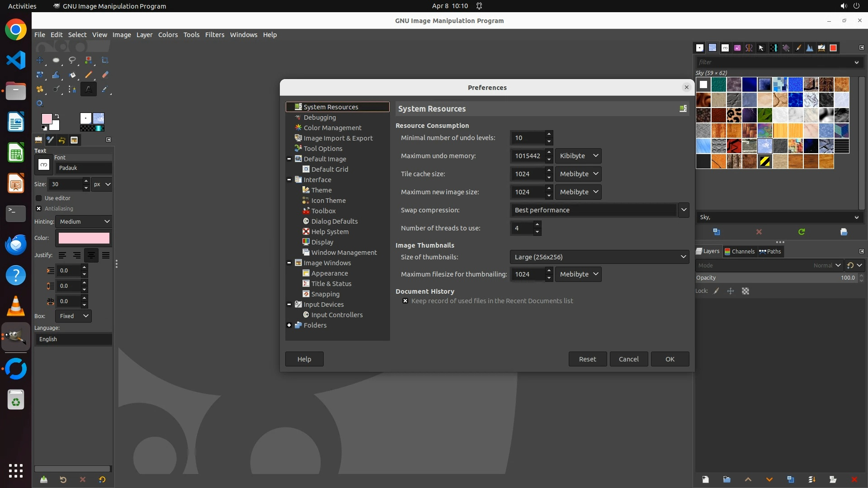Click the refresh patterns icon
The image size is (868, 488).
coord(802,232)
